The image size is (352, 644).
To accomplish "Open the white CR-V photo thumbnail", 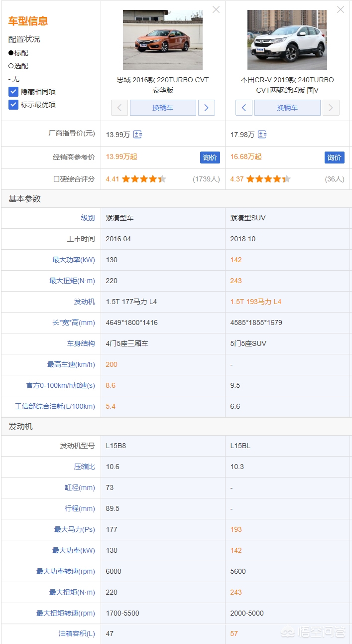I will point(287,40).
